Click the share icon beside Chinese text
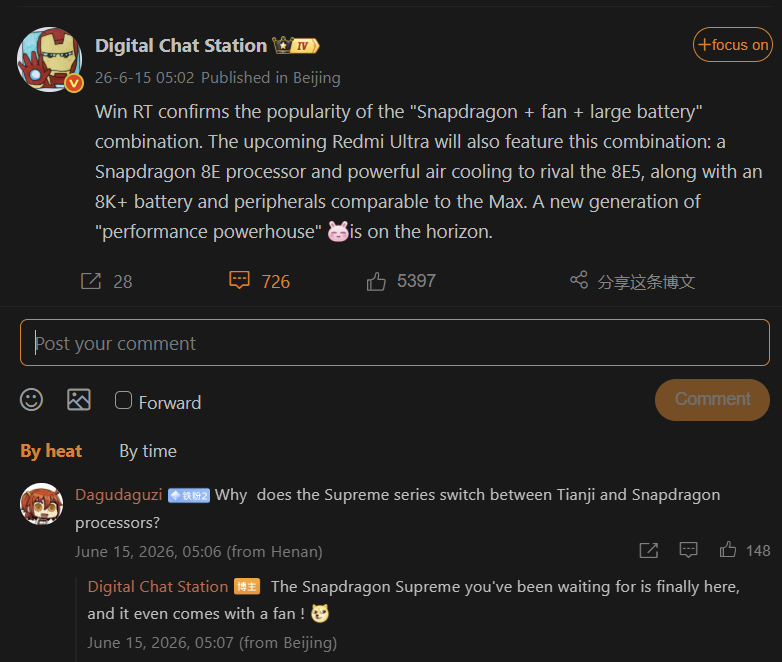The width and height of the screenshot is (782, 662). 579,280
